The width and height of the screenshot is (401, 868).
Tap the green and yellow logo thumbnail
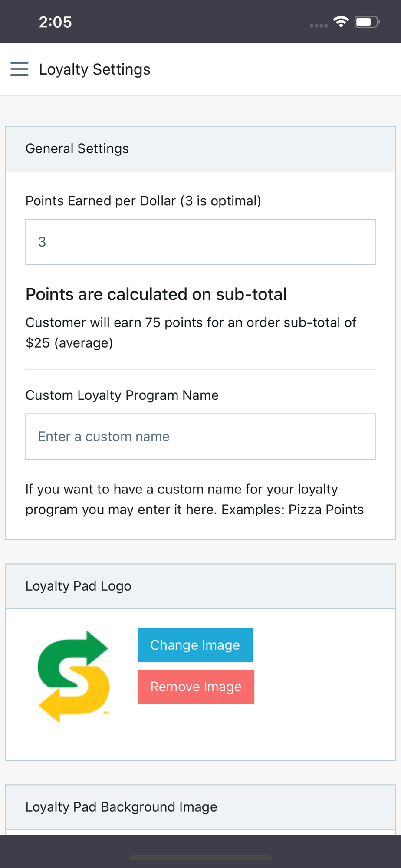coord(74,676)
